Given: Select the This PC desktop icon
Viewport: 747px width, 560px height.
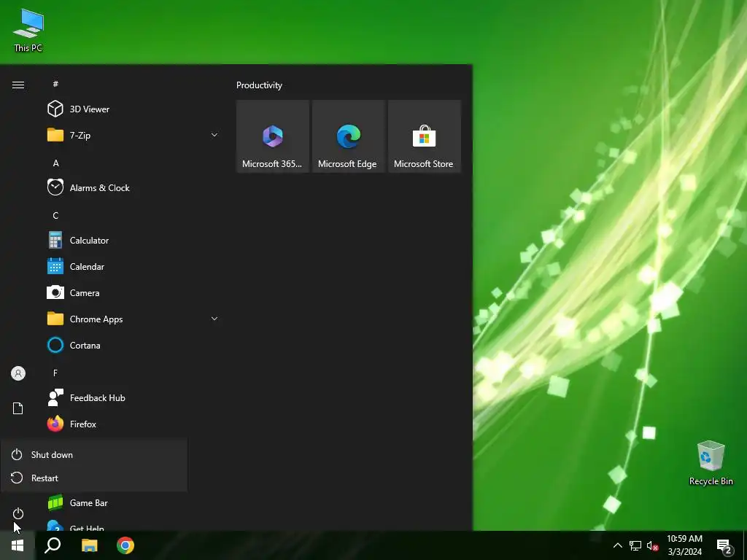Looking at the screenshot, I should tap(28, 29).
